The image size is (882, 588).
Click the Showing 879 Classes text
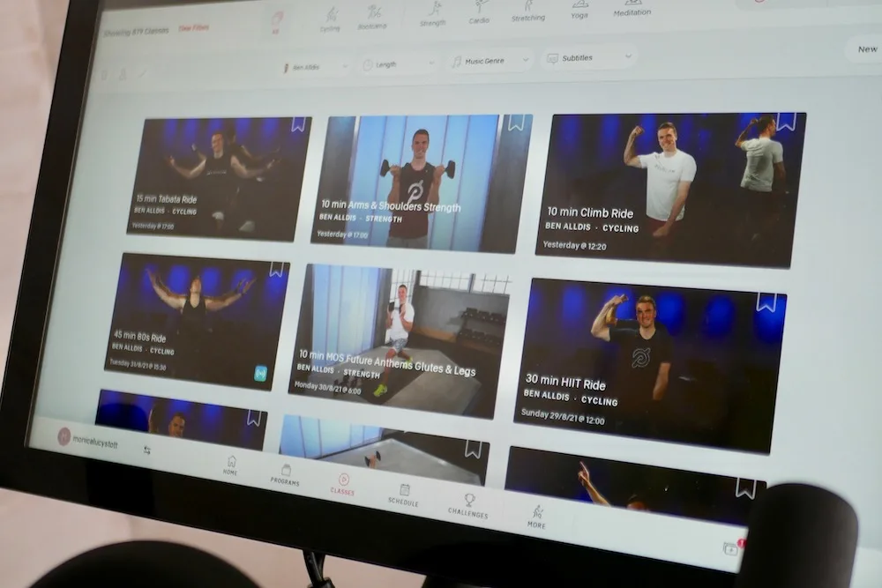tap(136, 32)
